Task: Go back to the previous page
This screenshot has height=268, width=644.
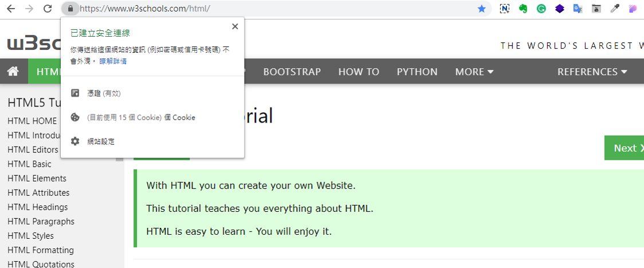Action: 11,9
